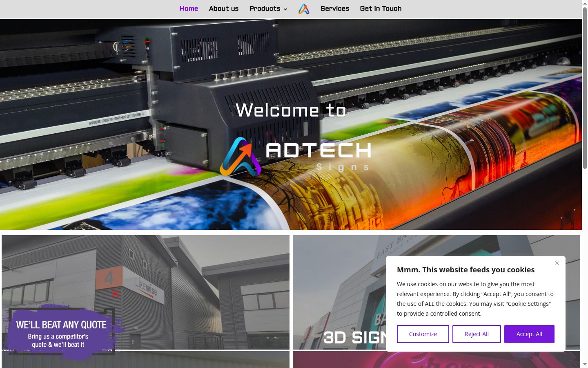Go to the About us page
Viewport: 588px width, 368px height.
pyautogui.click(x=224, y=9)
